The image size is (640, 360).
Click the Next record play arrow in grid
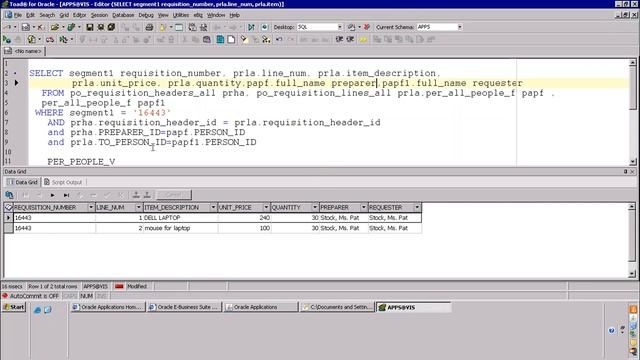coord(52,195)
